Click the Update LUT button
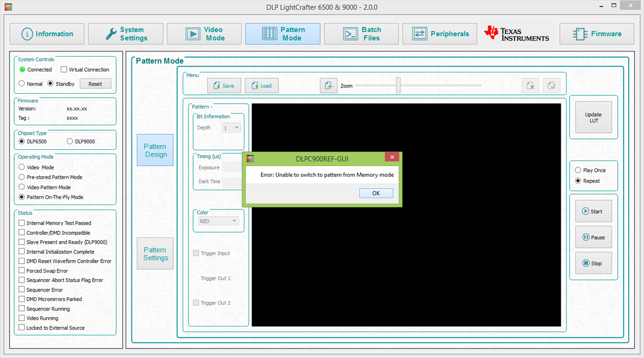 (x=593, y=117)
